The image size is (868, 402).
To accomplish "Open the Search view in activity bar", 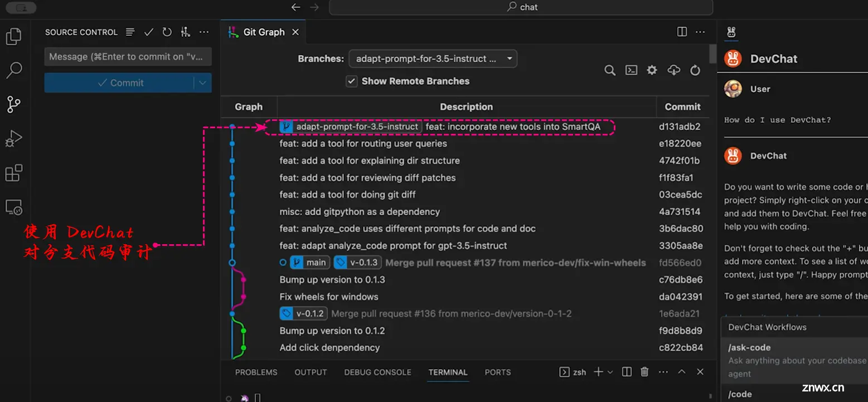I will pos(13,70).
